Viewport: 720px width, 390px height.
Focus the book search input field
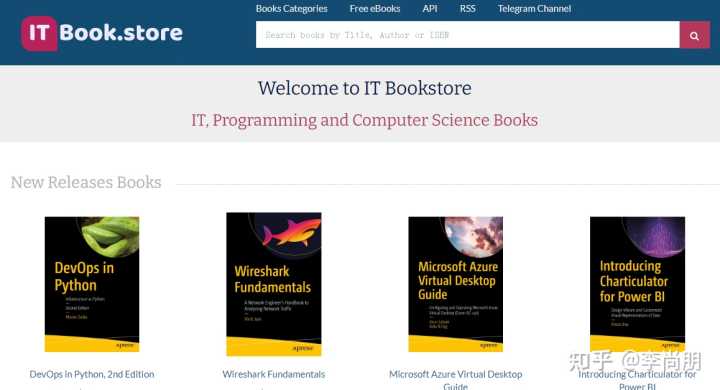coord(467,35)
